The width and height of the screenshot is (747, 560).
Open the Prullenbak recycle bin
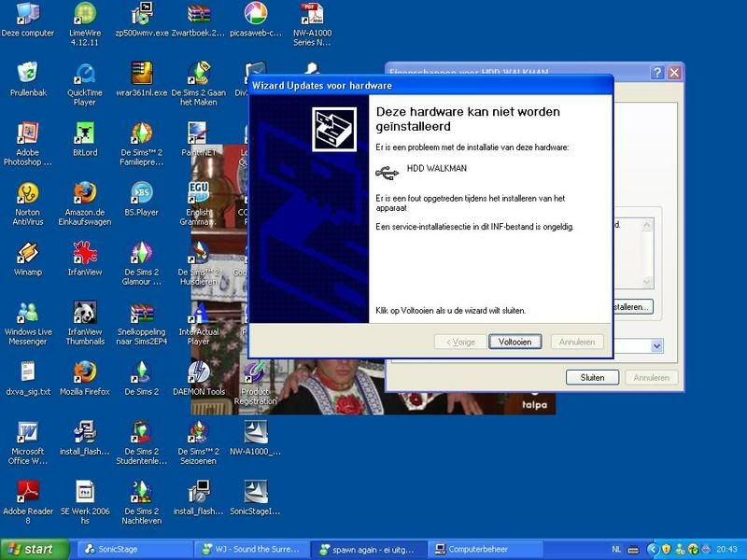[x=28, y=79]
